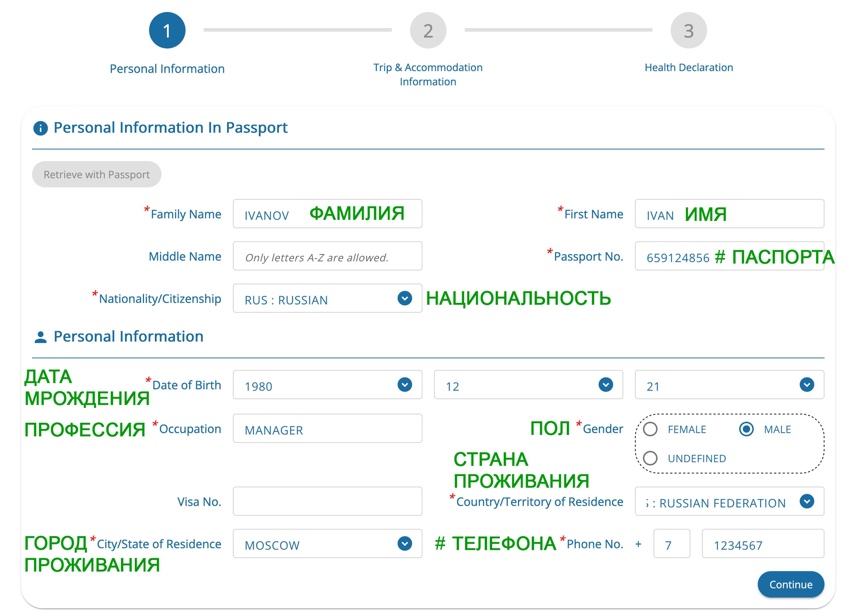The image size is (850, 616).
Task: Click Retrieve with Passport button
Action: click(97, 174)
